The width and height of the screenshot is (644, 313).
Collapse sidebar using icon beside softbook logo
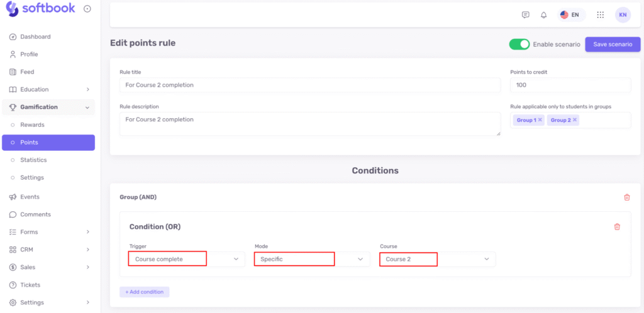pyautogui.click(x=87, y=9)
